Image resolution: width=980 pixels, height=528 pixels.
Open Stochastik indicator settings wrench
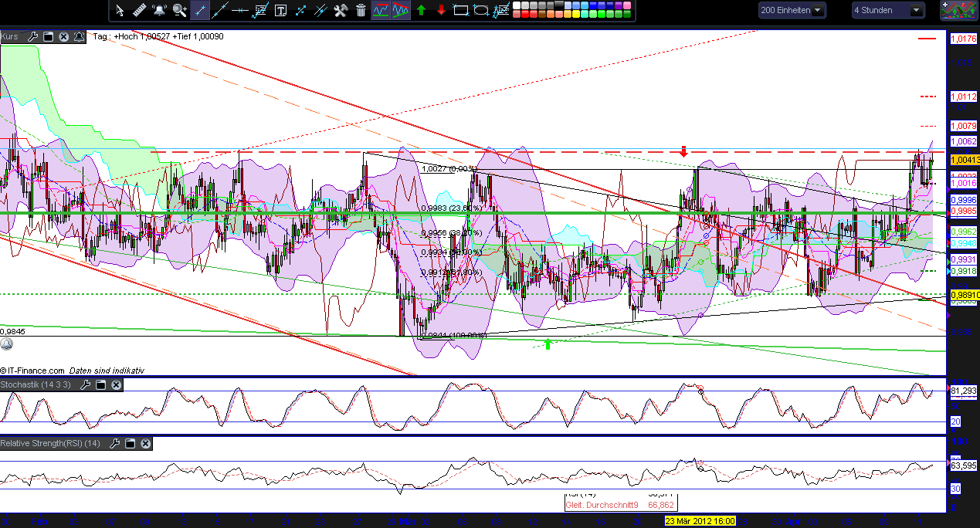(x=85, y=384)
